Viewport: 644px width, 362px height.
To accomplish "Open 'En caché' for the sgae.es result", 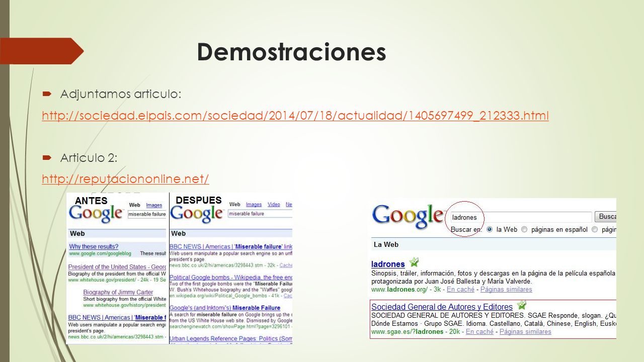I will tap(480, 332).
